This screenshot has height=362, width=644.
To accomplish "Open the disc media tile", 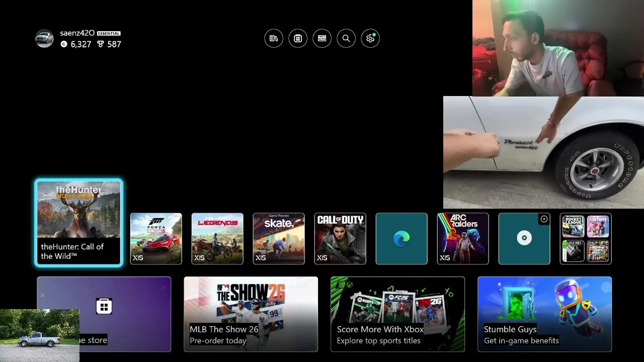I will [x=524, y=238].
